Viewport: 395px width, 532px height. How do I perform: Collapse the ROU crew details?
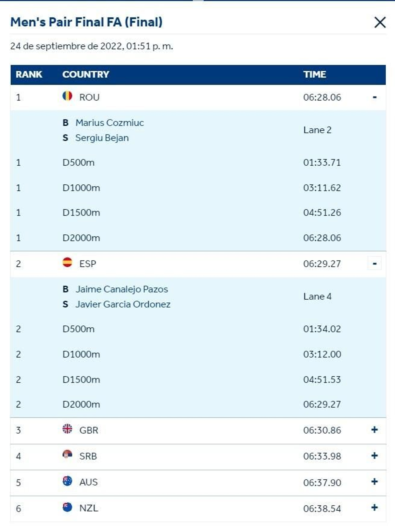(x=374, y=97)
